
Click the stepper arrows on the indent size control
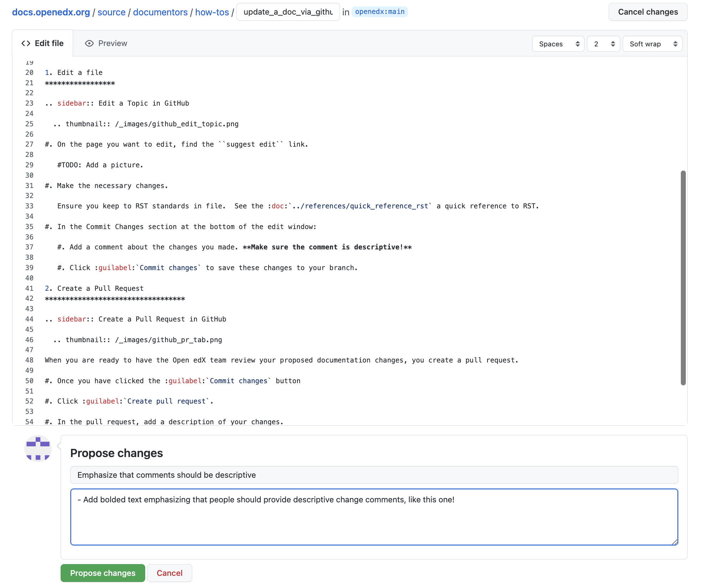[613, 44]
